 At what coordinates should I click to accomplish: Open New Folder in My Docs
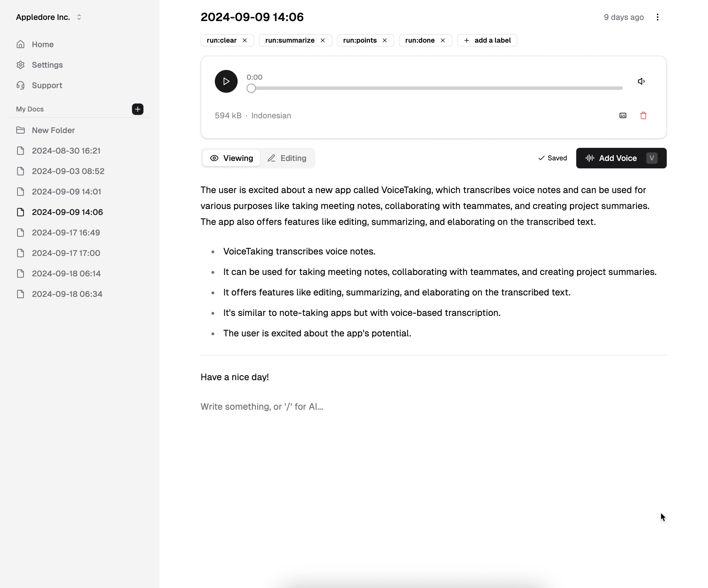click(53, 130)
